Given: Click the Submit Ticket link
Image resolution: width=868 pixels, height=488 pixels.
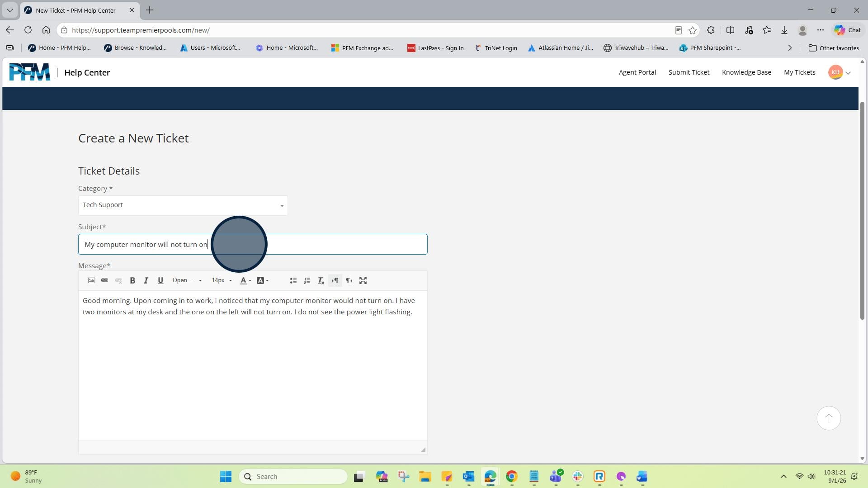Looking at the screenshot, I should pos(689,72).
